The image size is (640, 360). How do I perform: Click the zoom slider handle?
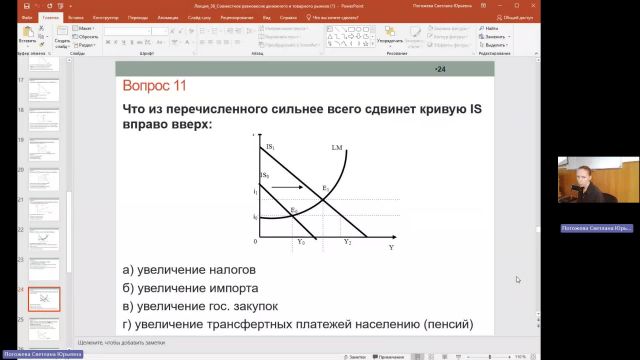490,357
